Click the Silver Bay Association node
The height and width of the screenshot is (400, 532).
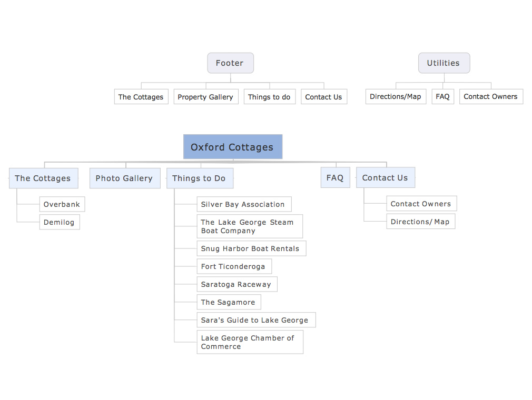(244, 204)
